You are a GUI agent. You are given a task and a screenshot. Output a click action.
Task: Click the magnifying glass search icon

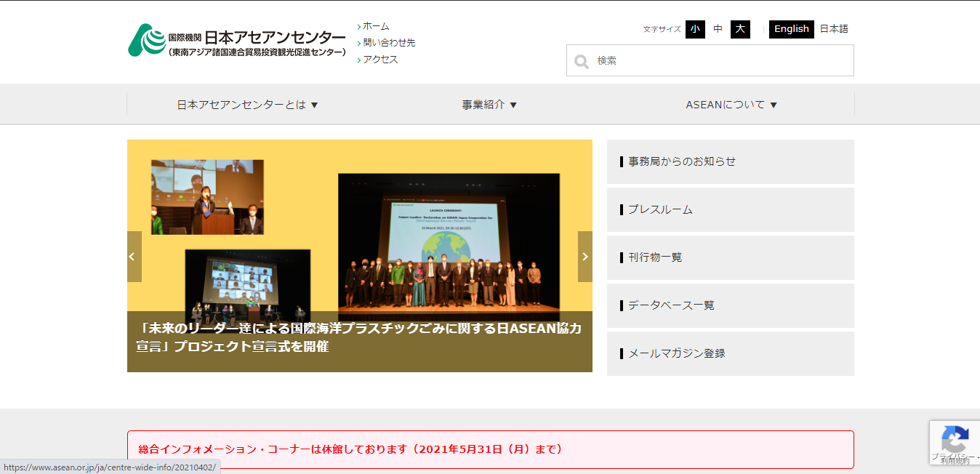click(582, 61)
